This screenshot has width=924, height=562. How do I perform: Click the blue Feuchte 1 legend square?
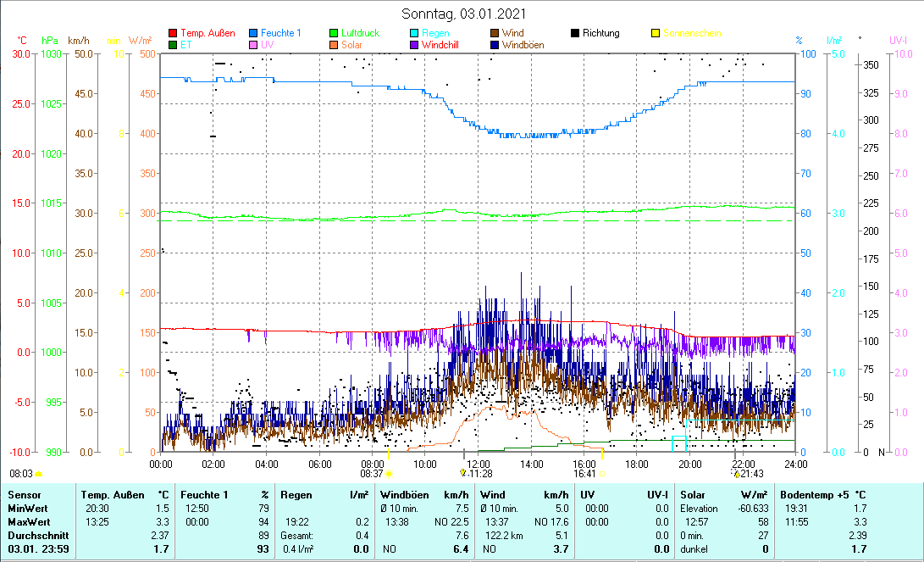pos(253,33)
